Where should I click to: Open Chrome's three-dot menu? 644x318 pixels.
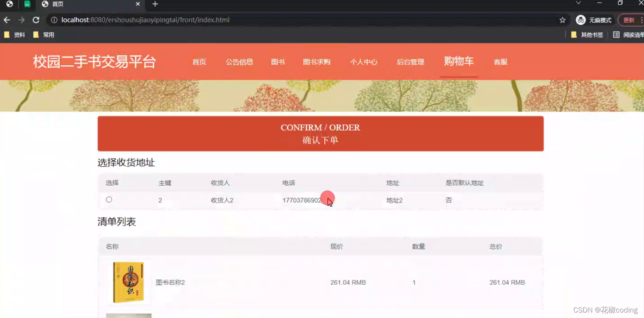[641, 19]
